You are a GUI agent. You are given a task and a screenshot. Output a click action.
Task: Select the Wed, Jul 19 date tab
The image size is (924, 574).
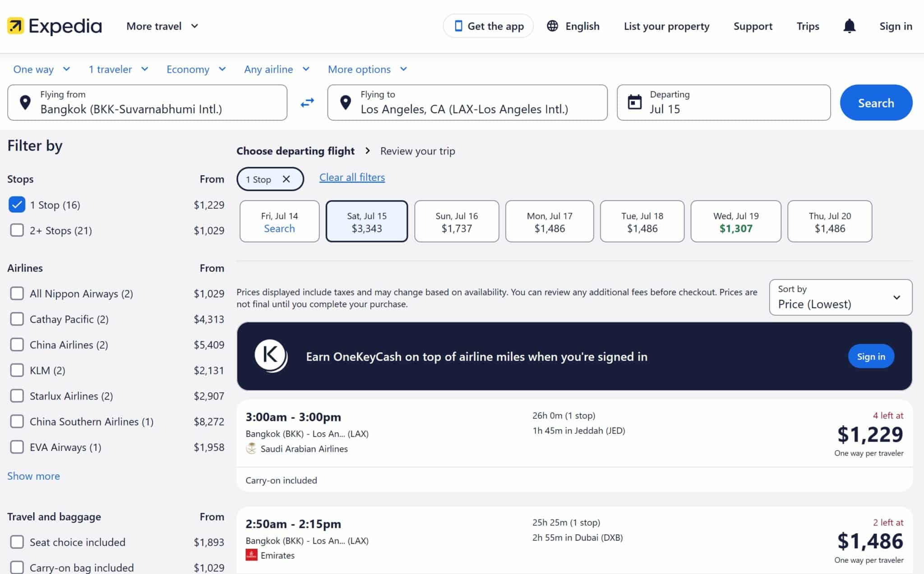click(735, 221)
